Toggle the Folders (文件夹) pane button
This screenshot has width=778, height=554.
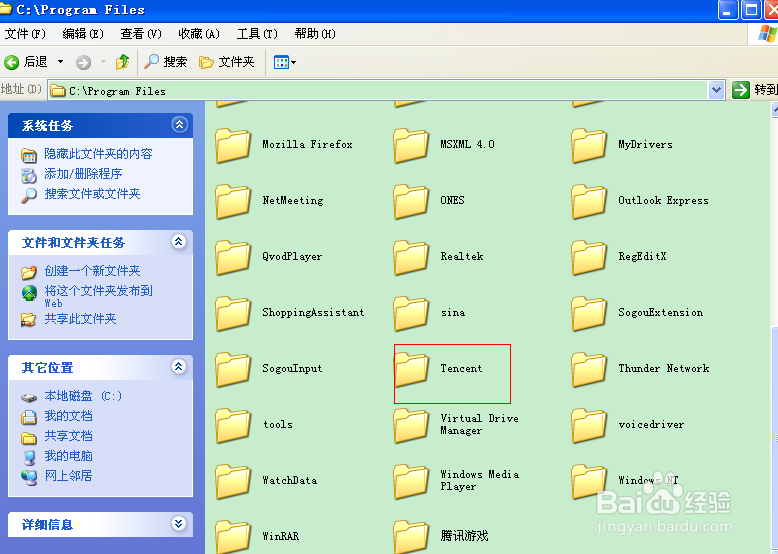pos(227,62)
